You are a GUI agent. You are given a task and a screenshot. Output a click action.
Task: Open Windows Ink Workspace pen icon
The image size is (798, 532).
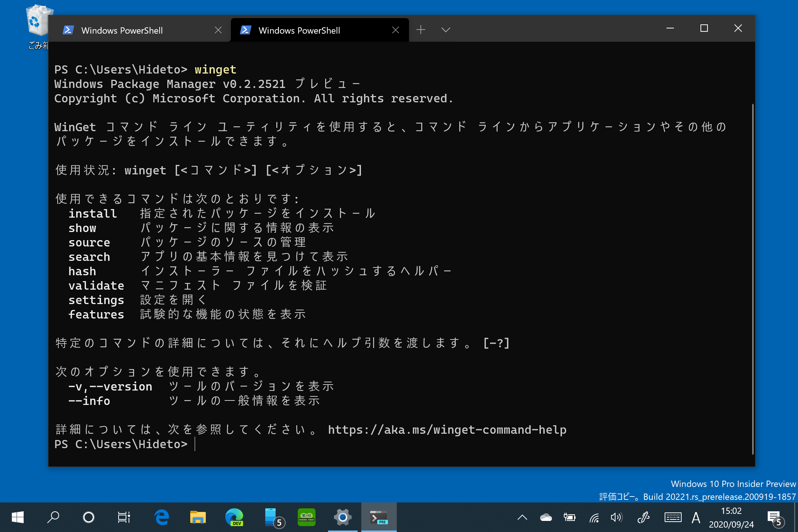coord(643,517)
